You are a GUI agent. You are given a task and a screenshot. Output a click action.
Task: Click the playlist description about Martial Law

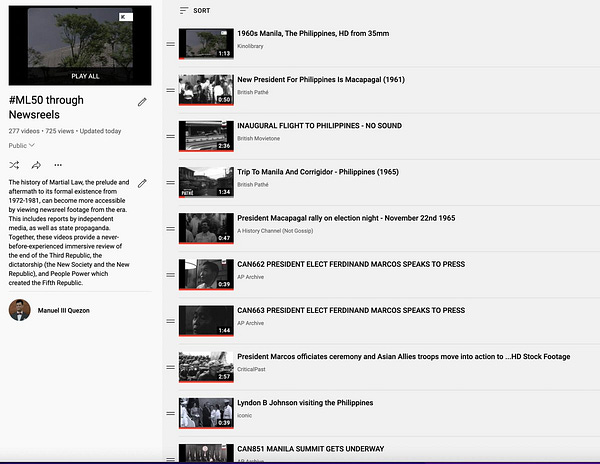(x=69, y=233)
